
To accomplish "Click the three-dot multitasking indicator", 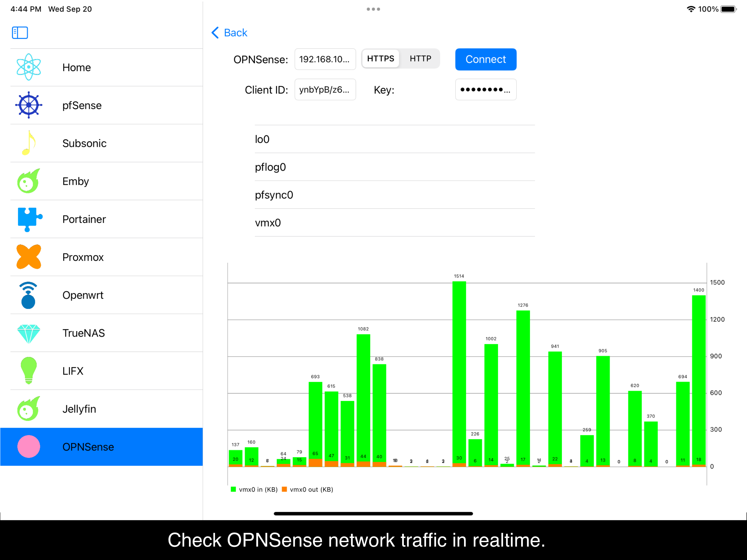I will 373,9.
